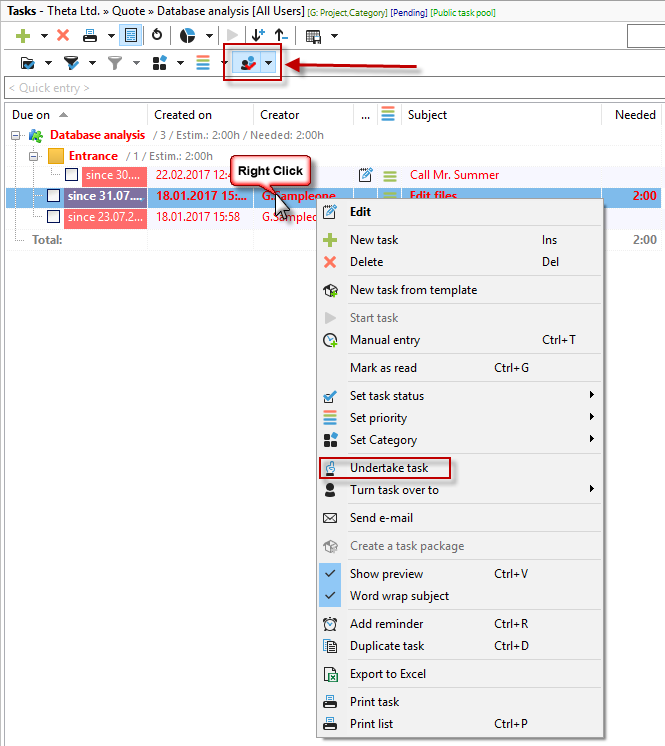
Task: Collapse the Database analysis tree group
Action: (x=16, y=135)
